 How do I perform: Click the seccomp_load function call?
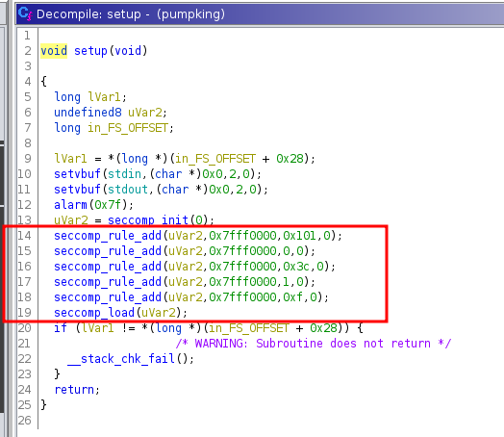120,313
